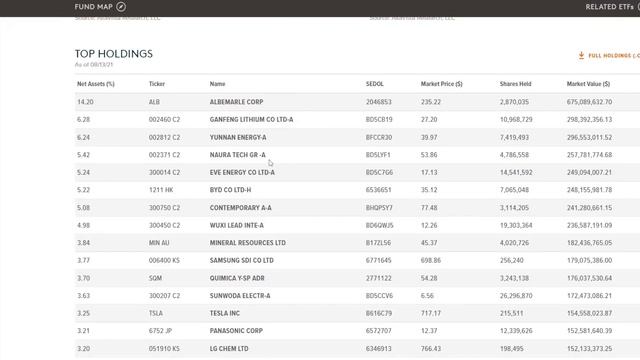The image size is (640, 360).
Task: Click the 235.22 market price value
Action: pyautogui.click(x=431, y=102)
